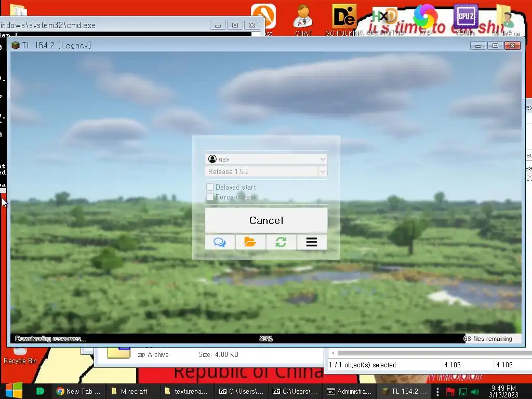Click the network monitor tray icon

point(463,392)
